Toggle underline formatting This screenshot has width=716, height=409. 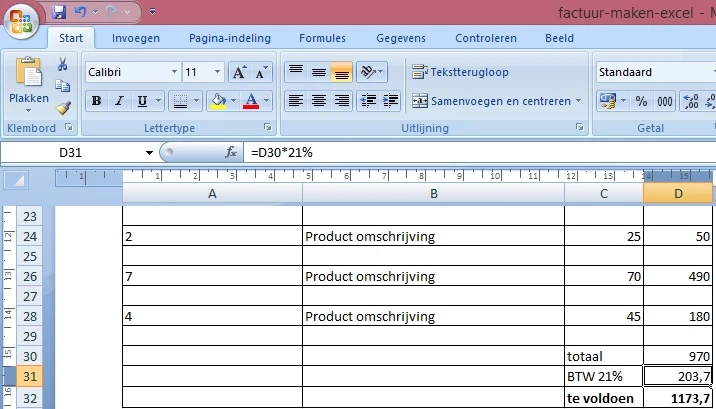pyautogui.click(x=142, y=101)
